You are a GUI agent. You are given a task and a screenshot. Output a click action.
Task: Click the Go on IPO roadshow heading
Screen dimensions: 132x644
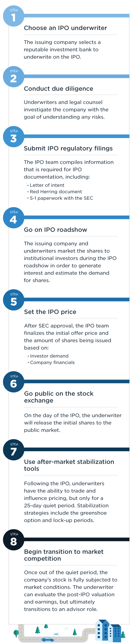coord(55,230)
